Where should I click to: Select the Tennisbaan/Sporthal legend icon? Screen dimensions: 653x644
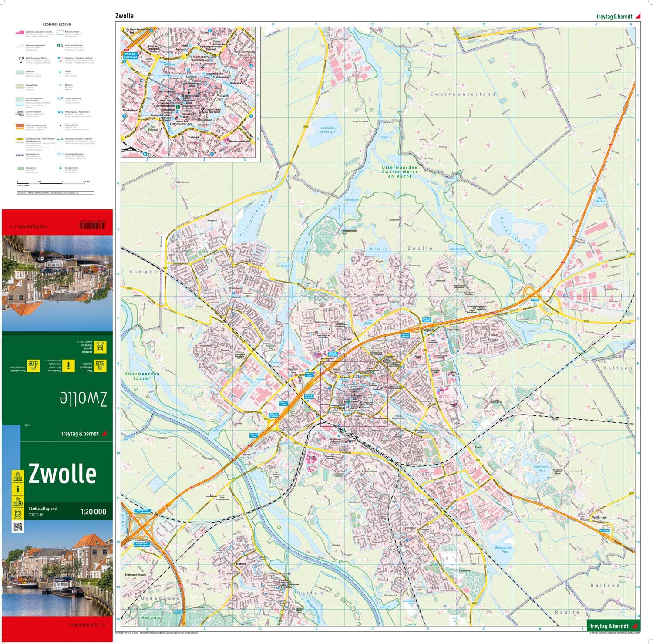[x=60, y=154]
